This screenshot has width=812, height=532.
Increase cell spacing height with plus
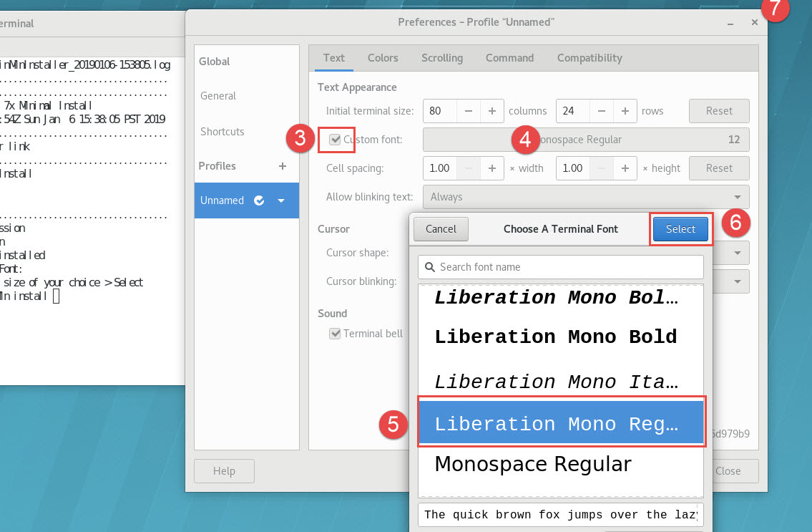pos(625,168)
